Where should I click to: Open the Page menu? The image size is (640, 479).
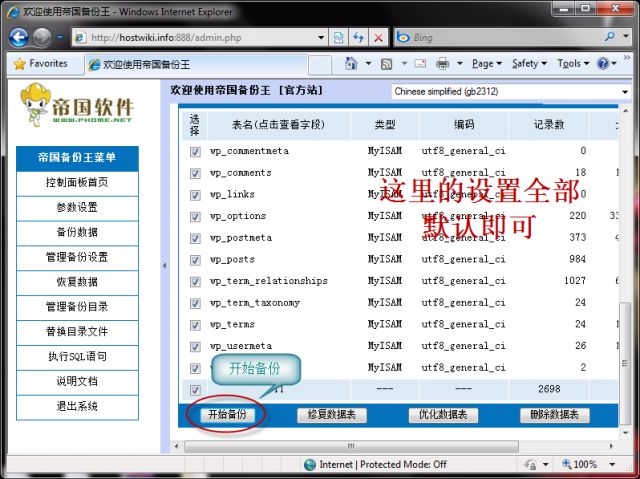pyautogui.click(x=486, y=63)
